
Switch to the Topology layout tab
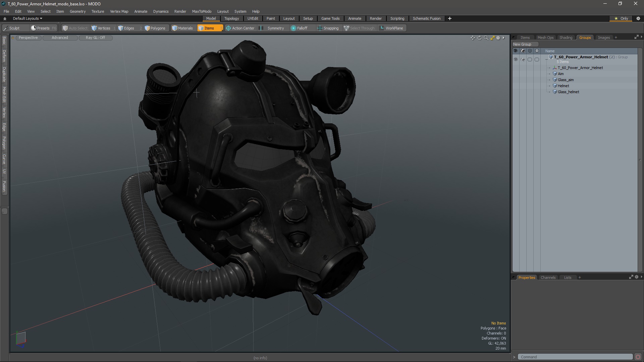coord(231,18)
